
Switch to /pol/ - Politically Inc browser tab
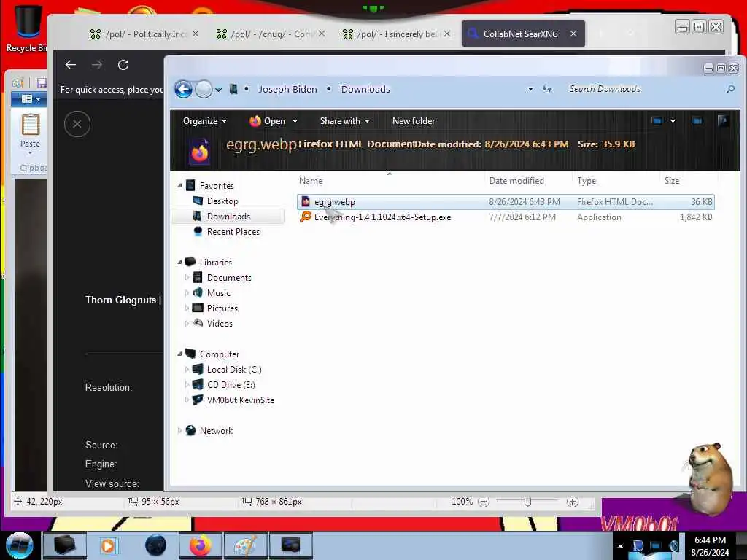(x=145, y=34)
